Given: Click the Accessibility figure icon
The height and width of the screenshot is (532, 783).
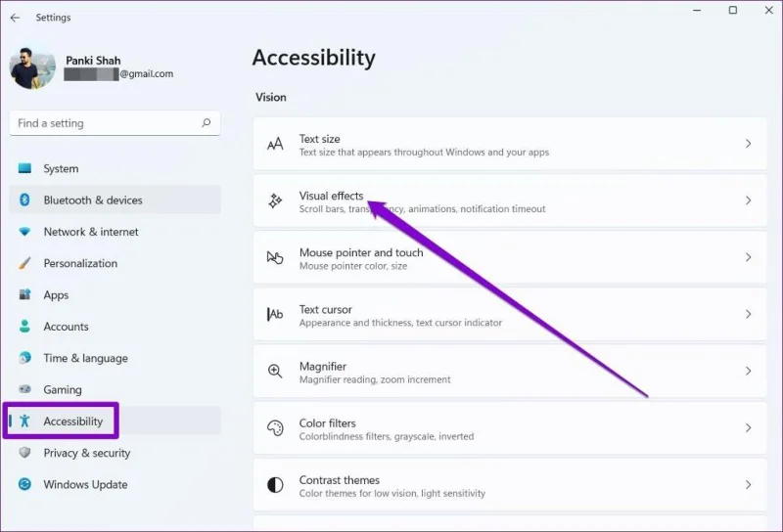Looking at the screenshot, I should (24, 421).
